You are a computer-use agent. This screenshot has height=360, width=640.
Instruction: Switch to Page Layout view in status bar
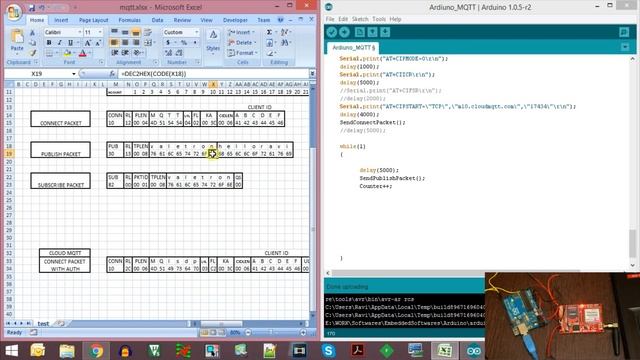point(213,333)
